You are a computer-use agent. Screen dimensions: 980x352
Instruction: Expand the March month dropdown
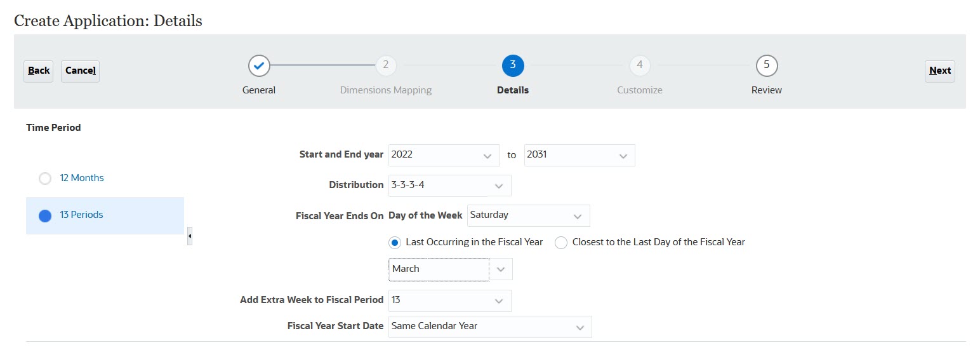click(500, 269)
